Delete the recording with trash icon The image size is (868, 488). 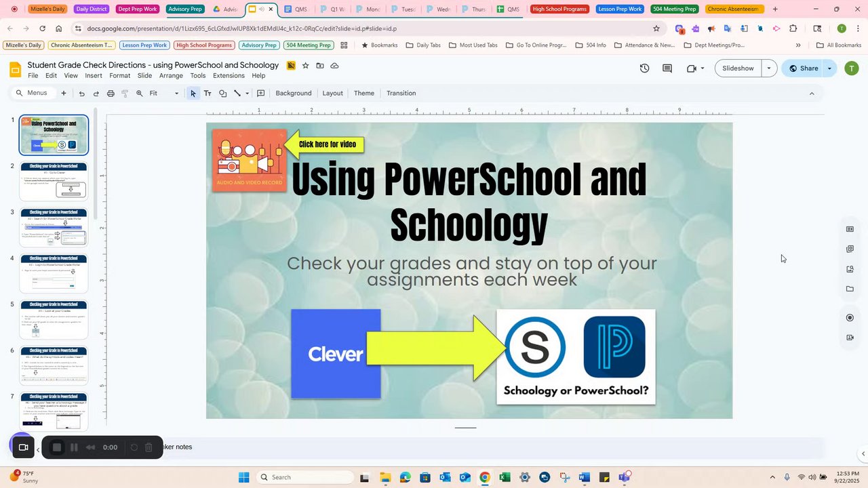(x=149, y=447)
